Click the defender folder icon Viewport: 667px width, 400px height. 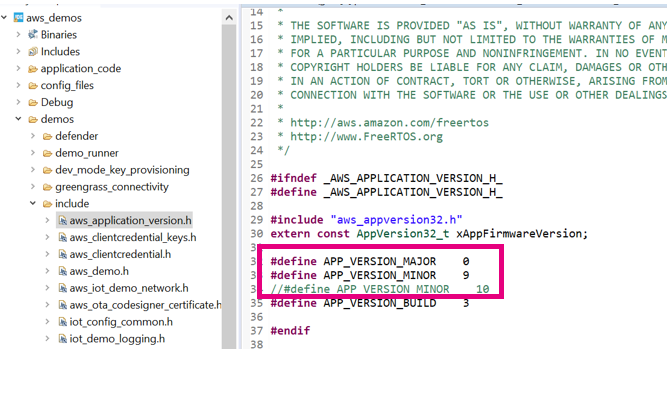47,136
